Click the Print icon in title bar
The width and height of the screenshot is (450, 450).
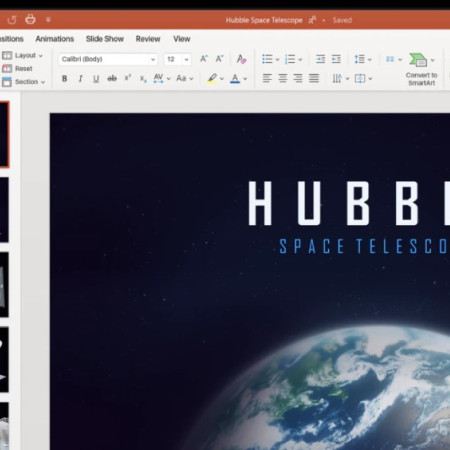pos(30,19)
